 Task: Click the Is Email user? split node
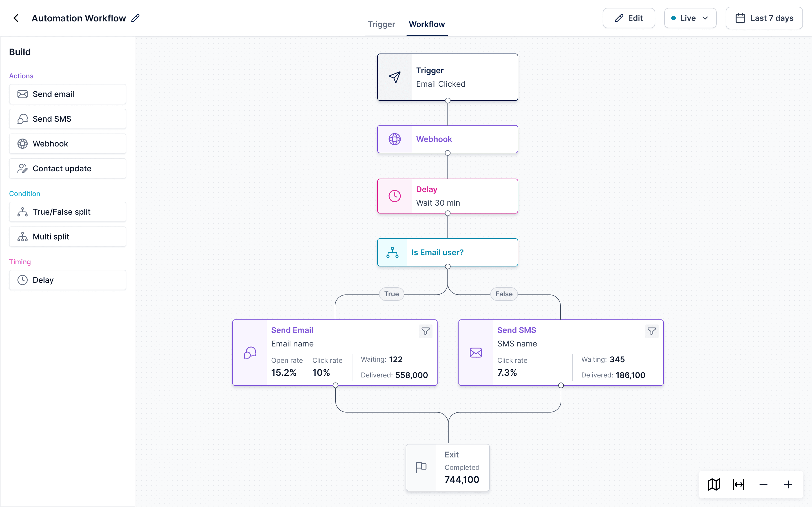447,252
